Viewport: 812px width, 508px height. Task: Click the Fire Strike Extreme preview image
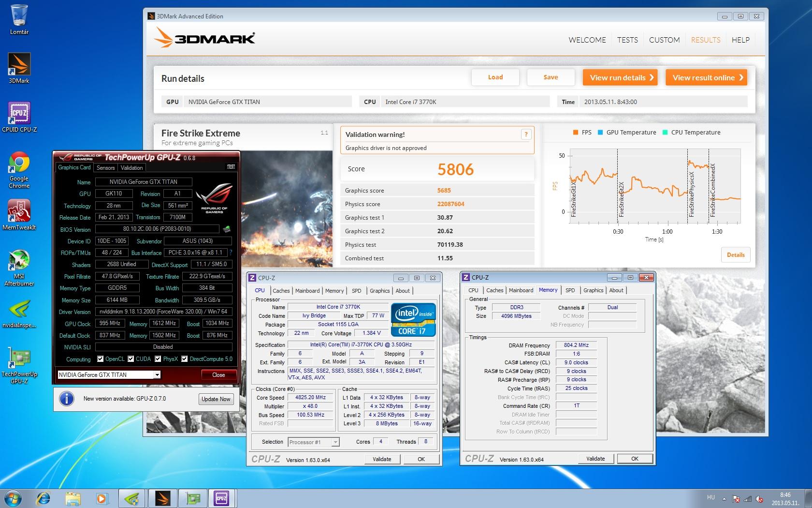[286, 208]
